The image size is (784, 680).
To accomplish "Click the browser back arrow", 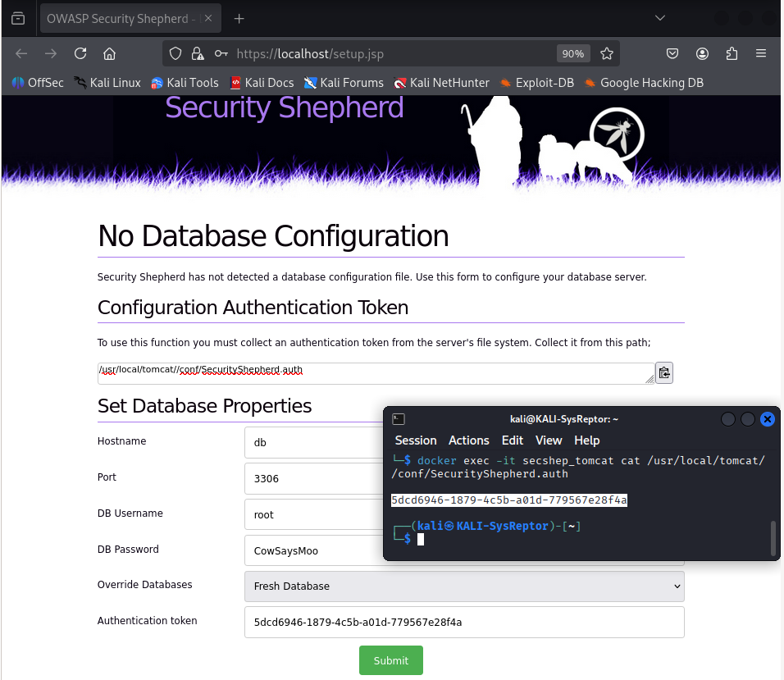I will coord(21,53).
